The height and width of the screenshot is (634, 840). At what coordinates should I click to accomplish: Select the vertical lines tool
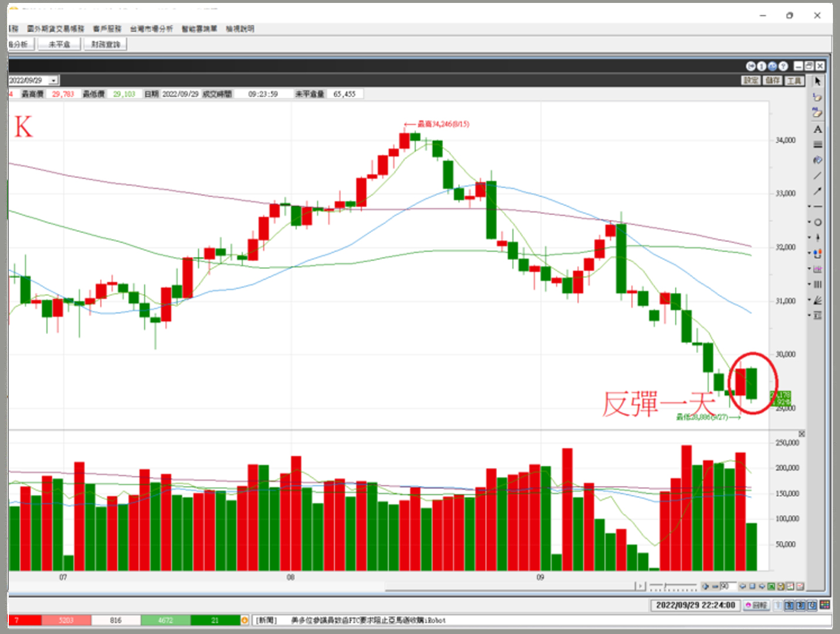pos(818,284)
